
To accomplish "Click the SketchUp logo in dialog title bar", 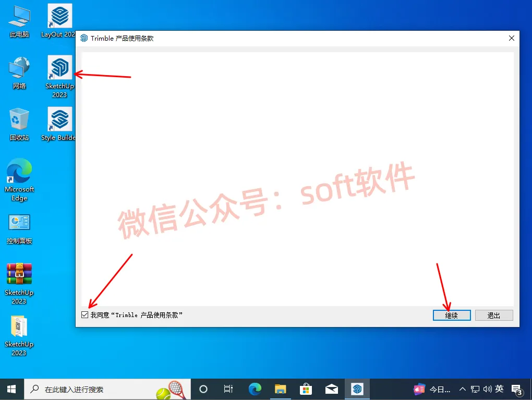I will (x=84, y=38).
